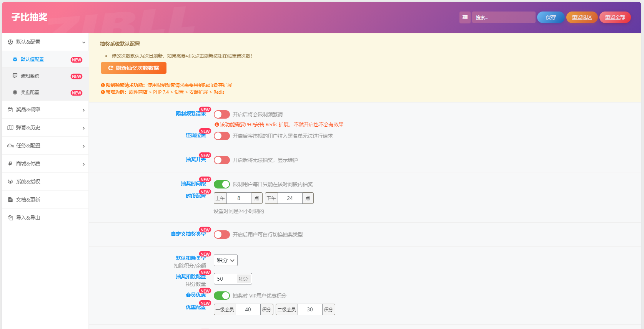Viewport: 644px width, 329px height.
Task: Open the 积分 deduction type dropdown
Action: 225,260
